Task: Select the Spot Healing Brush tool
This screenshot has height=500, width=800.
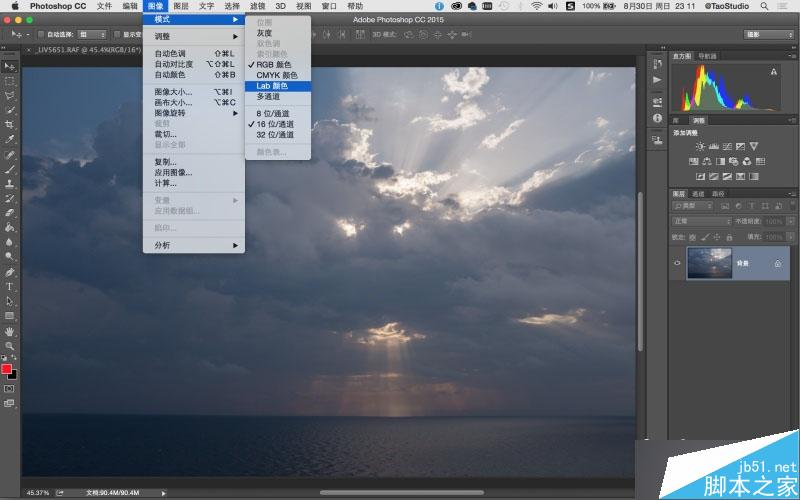Action: (9, 155)
